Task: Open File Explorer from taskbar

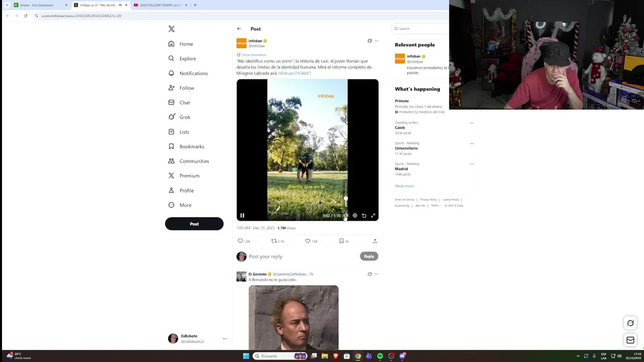Action: coord(325,356)
